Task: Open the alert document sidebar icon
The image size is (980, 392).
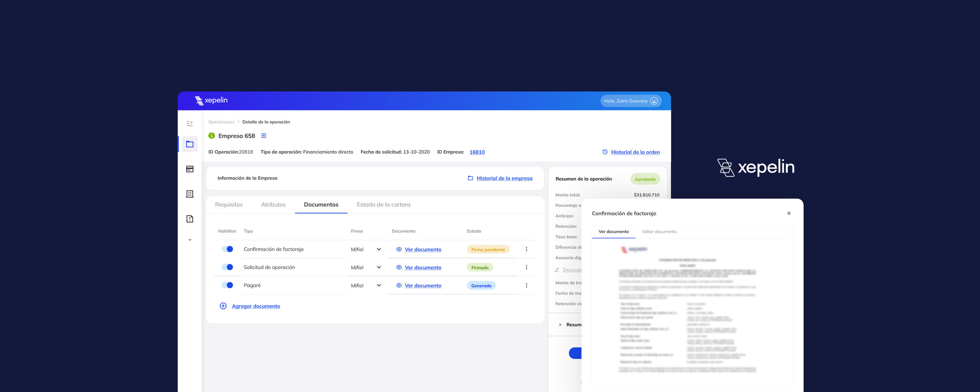Action: coord(190,219)
